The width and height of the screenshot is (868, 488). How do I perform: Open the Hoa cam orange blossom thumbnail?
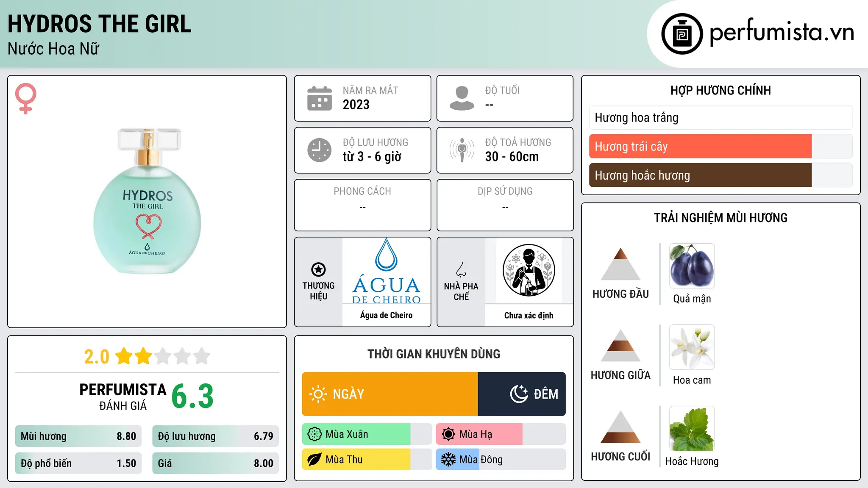point(692,347)
